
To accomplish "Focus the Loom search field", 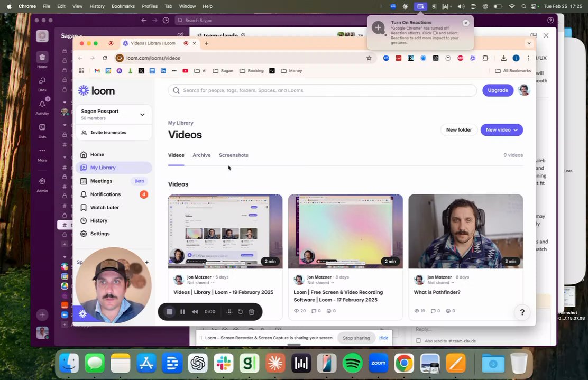I will 323,90.
